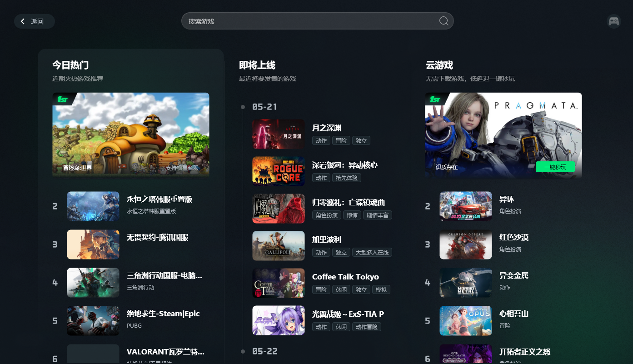This screenshot has width=633, height=364.
Task: Click the 搜索游戏 search input field
Action: [317, 21]
